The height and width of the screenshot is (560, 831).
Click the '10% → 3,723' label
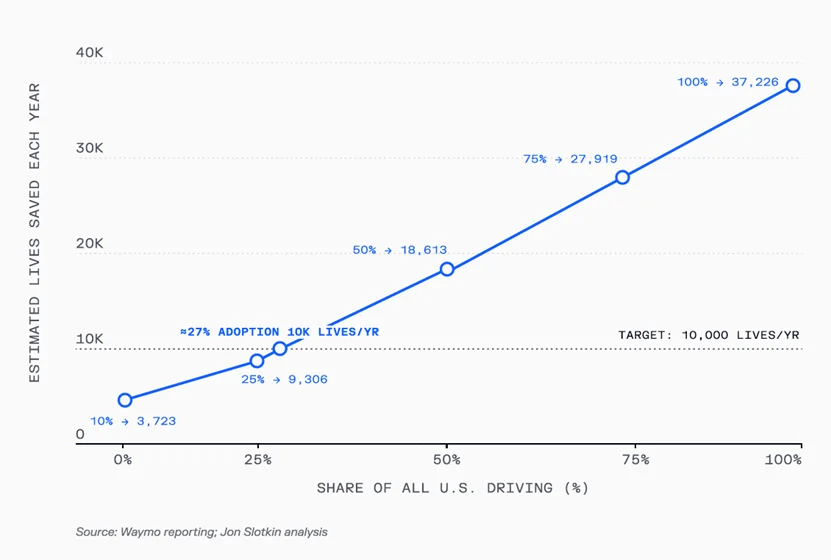133,421
